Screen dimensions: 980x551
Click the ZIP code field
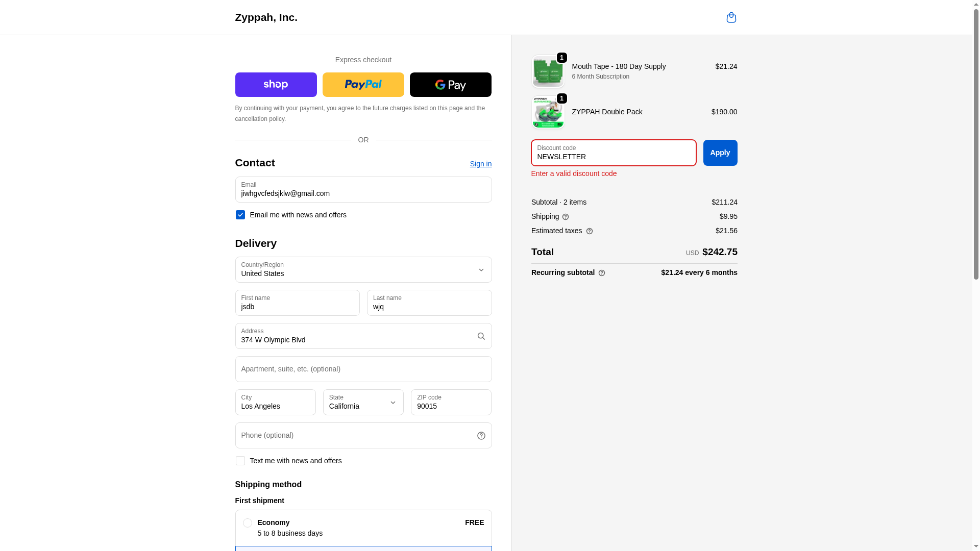451,403
